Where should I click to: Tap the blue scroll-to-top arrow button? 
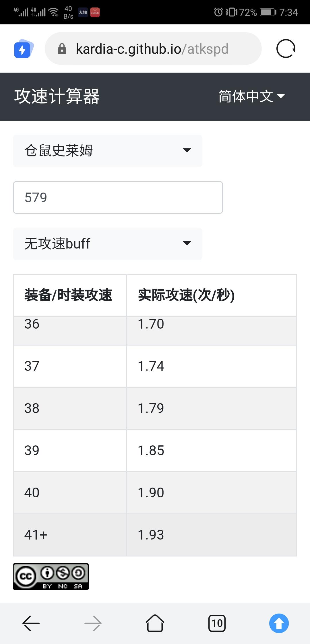click(x=279, y=623)
